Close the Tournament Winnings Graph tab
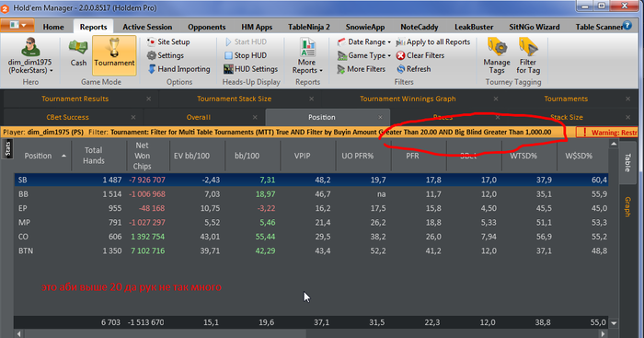The height and width of the screenshot is (338, 644). tap(496, 99)
